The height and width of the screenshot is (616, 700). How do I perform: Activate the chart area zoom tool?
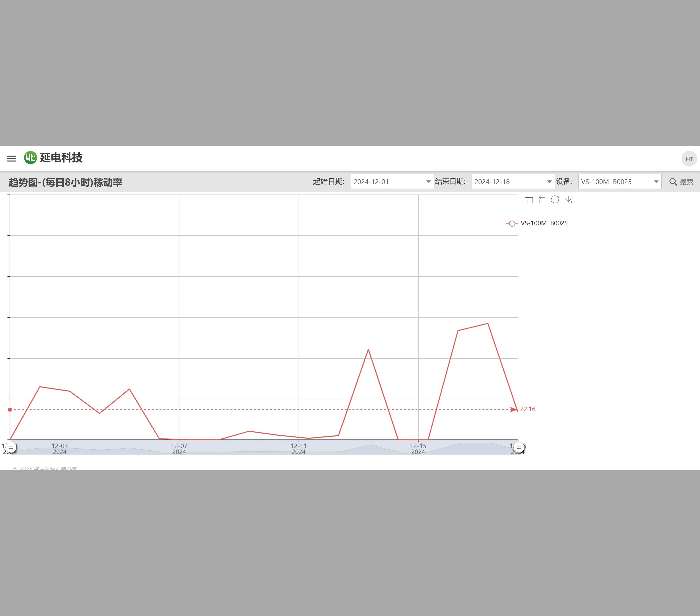[529, 200]
